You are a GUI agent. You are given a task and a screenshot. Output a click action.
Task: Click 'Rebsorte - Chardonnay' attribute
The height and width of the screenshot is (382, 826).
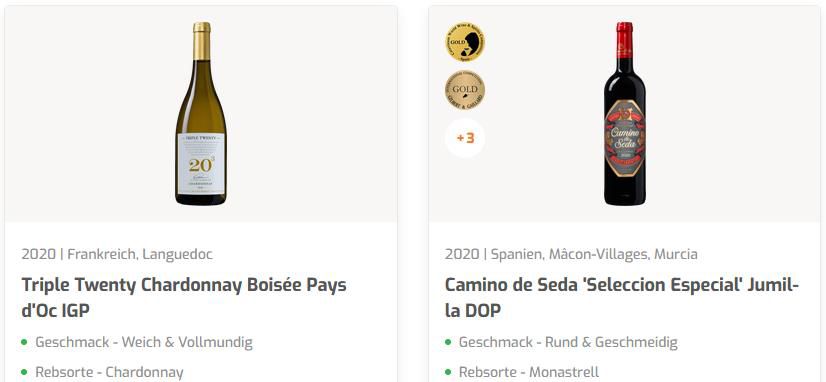click(109, 372)
